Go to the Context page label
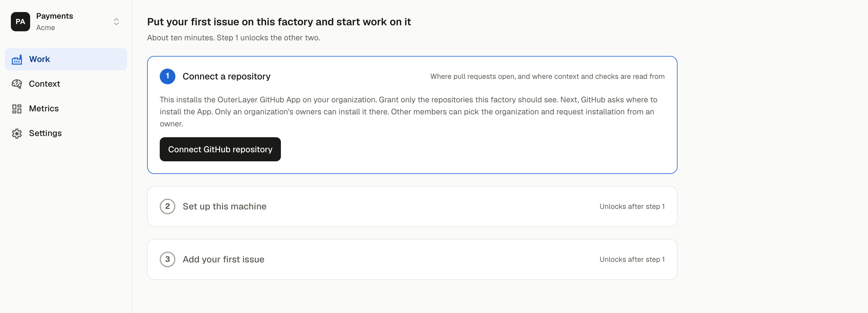The width and height of the screenshot is (868, 313). (45, 84)
